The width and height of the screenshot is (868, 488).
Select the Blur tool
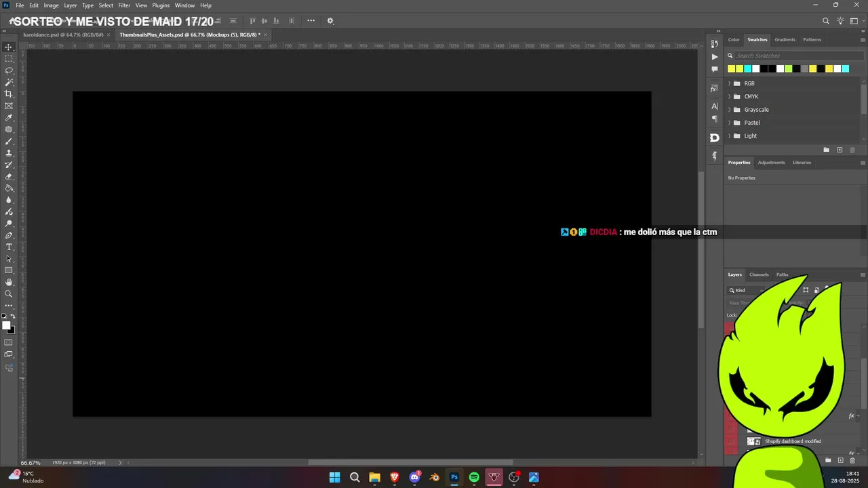tap(9, 200)
